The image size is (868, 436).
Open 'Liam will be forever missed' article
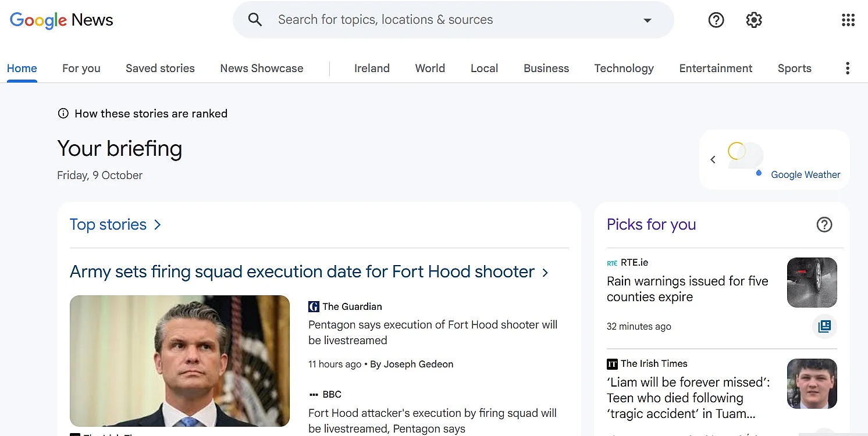pos(688,398)
